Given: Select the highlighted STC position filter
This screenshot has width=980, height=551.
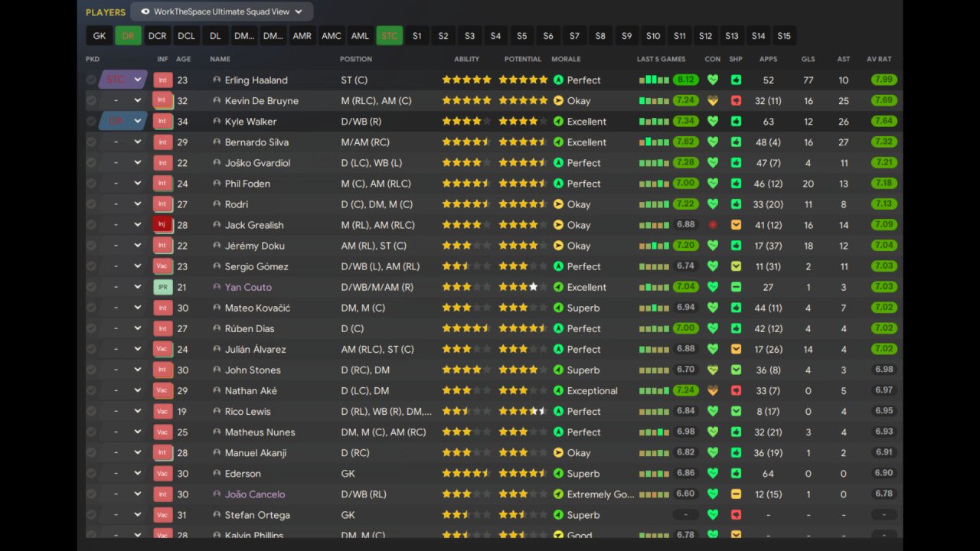Looking at the screenshot, I should (x=389, y=36).
